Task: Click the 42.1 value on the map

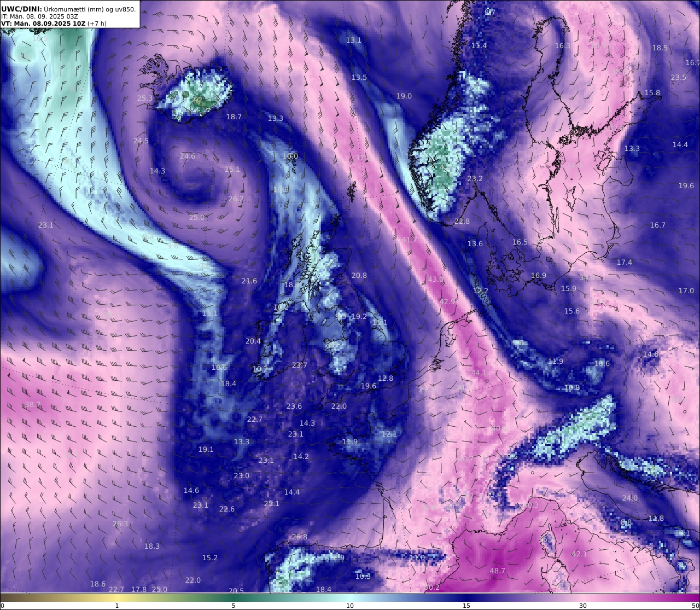Action: click(x=579, y=554)
